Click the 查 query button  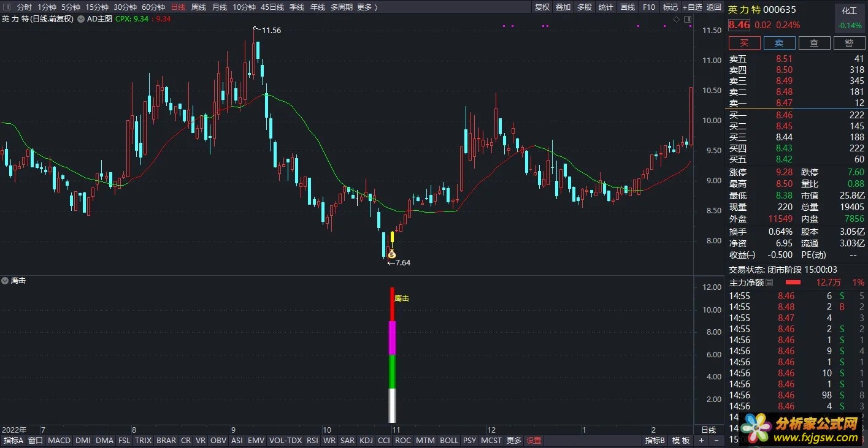coord(814,43)
